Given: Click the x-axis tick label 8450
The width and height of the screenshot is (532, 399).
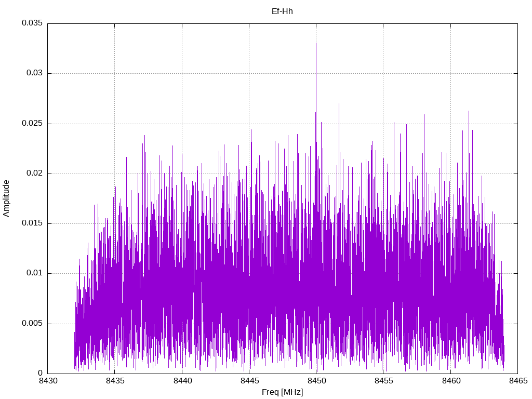Looking at the screenshot, I should click(316, 381).
